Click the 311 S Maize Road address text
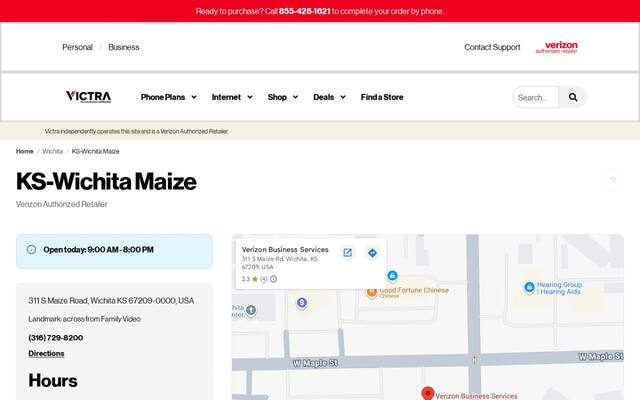The width and height of the screenshot is (640, 400). (x=111, y=301)
